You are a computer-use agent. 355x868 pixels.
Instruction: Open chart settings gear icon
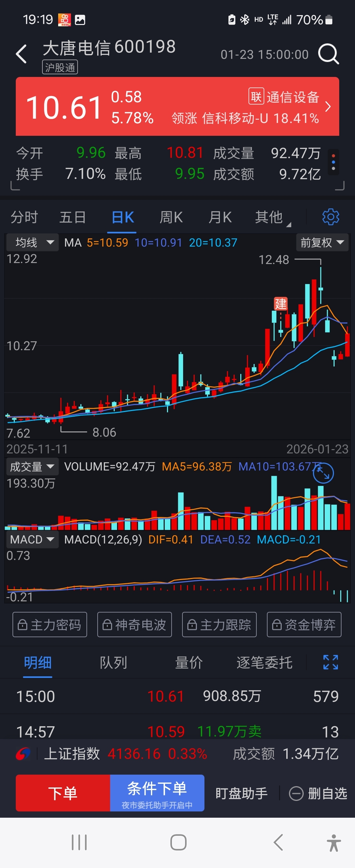click(x=330, y=217)
